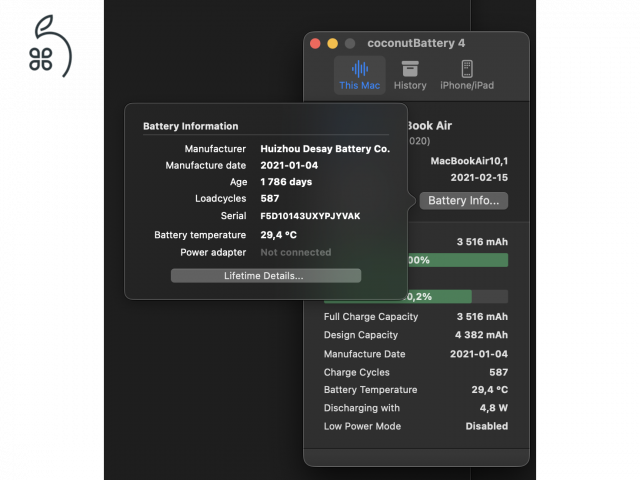Click the Battery Temperature row in main window
The image size is (640, 480).
pos(416,390)
